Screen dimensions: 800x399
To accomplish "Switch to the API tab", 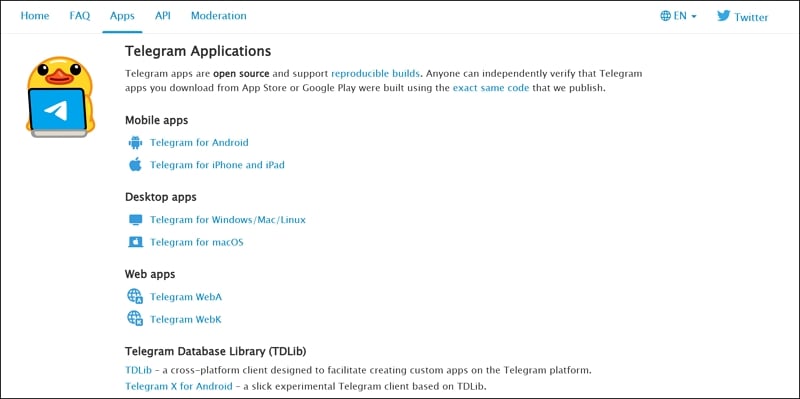I will (x=163, y=16).
